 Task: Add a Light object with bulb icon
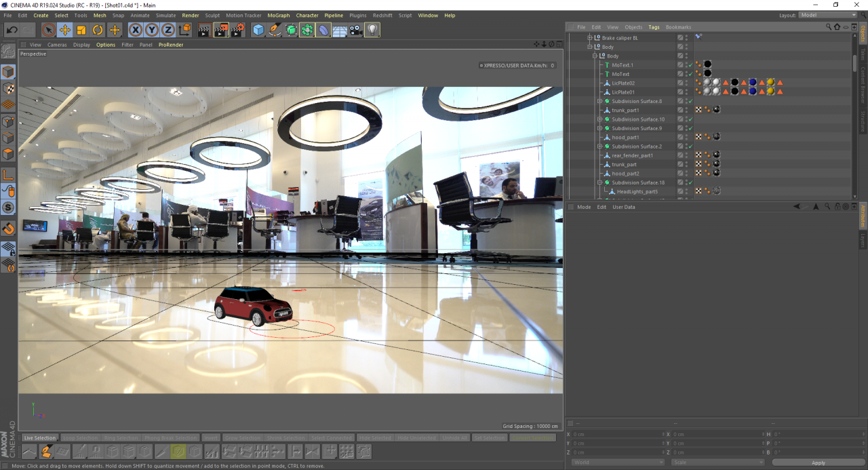click(372, 30)
